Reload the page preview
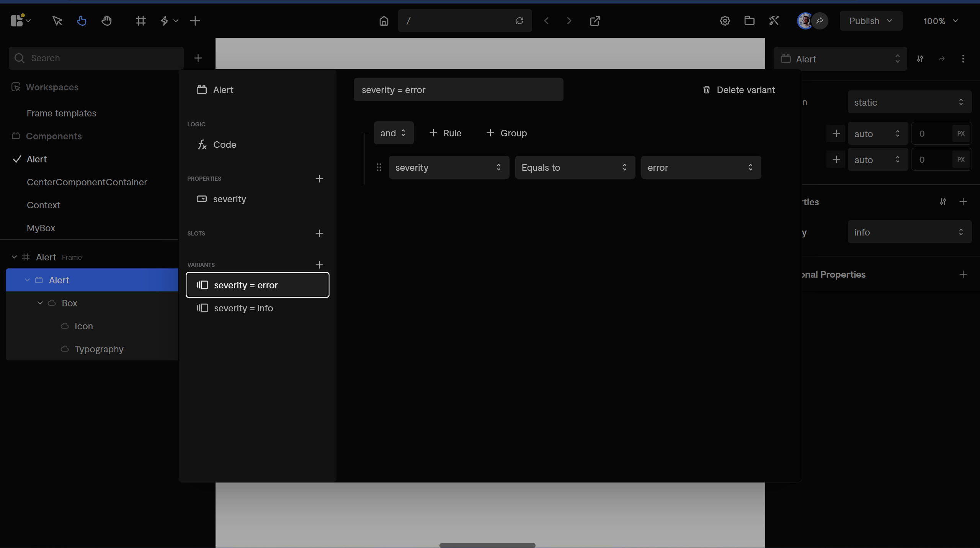The width and height of the screenshot is (980, 548). [519, 21]
